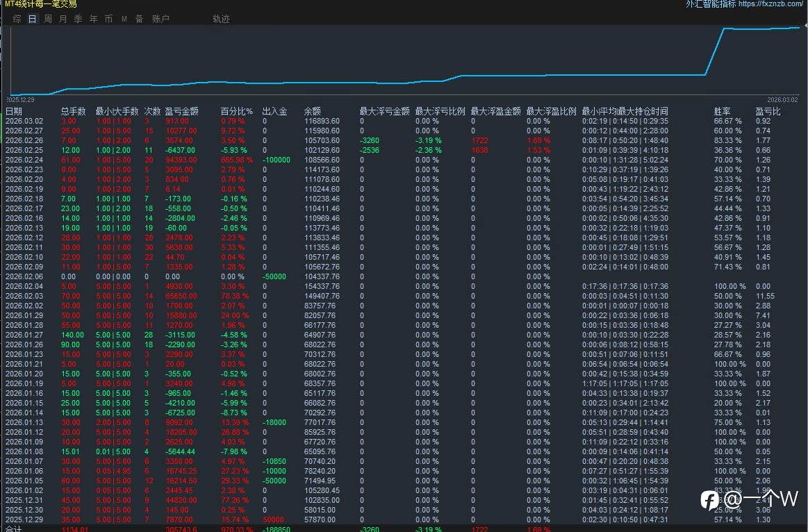Viewport: 808px width, 532px height.
Task: Select the 日 daily statistics tab
Action: (x=33, y=19)
